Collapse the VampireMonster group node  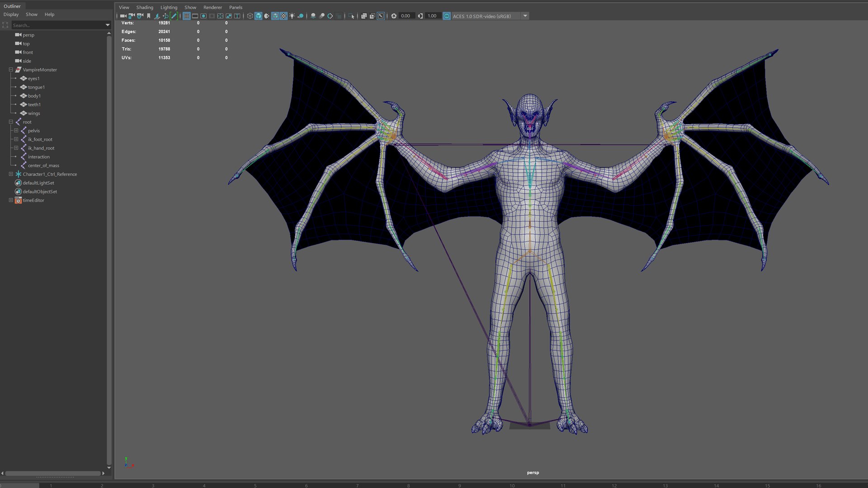[x=11, y=70]
